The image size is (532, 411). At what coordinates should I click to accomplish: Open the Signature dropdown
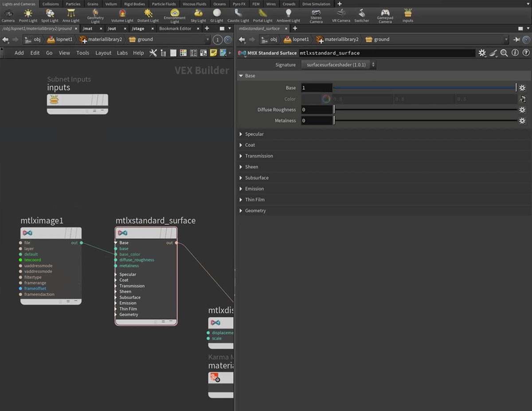(339, 65)
